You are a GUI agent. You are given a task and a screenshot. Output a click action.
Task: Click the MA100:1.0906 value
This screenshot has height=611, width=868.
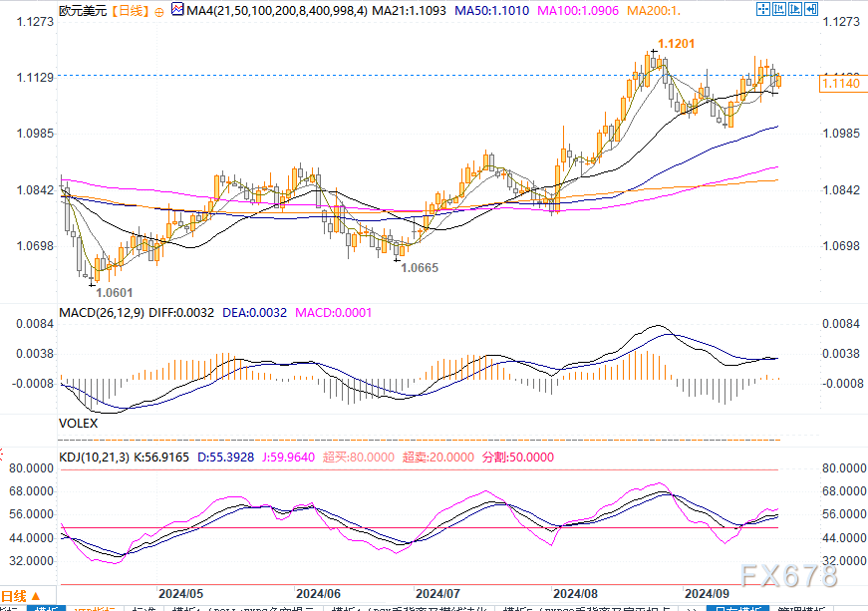pos(578,11)
